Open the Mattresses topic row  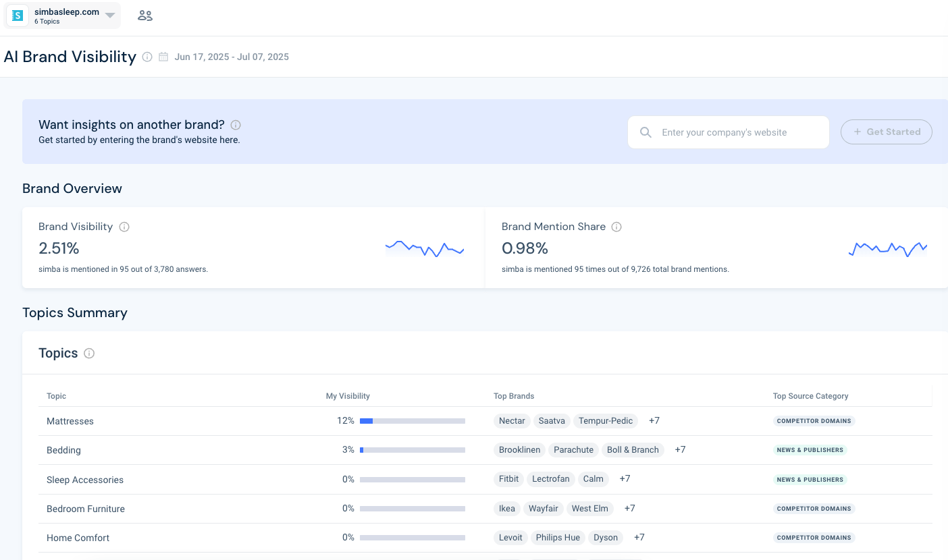(x=70, y=422)
